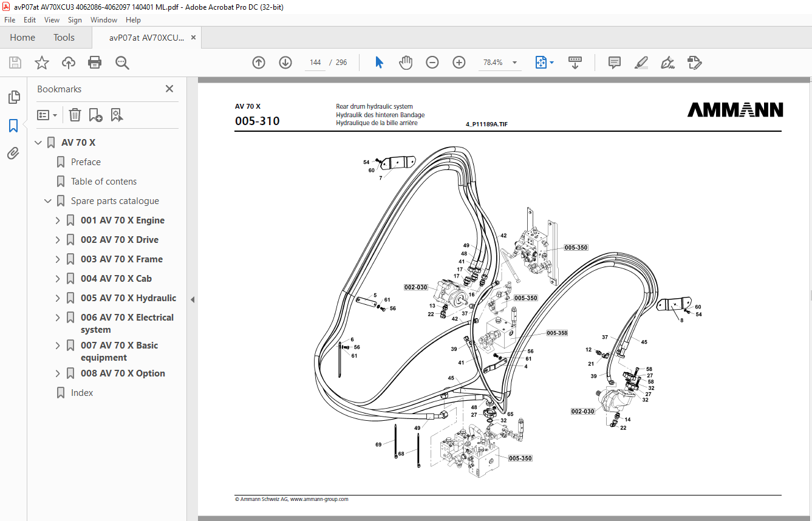
Task: Click the zoom percentage field 78.4%
Action: click(x=493, y=63)
